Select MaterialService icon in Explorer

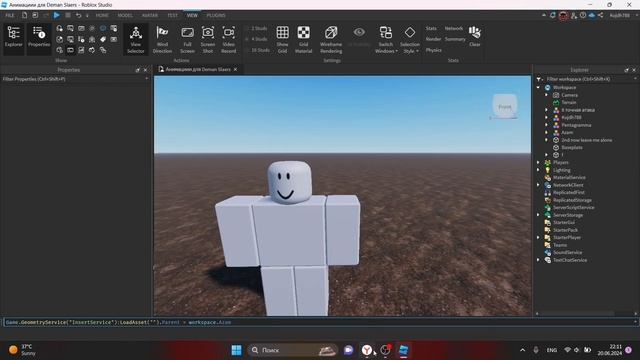pyautogui.click(x=548, y=178)
